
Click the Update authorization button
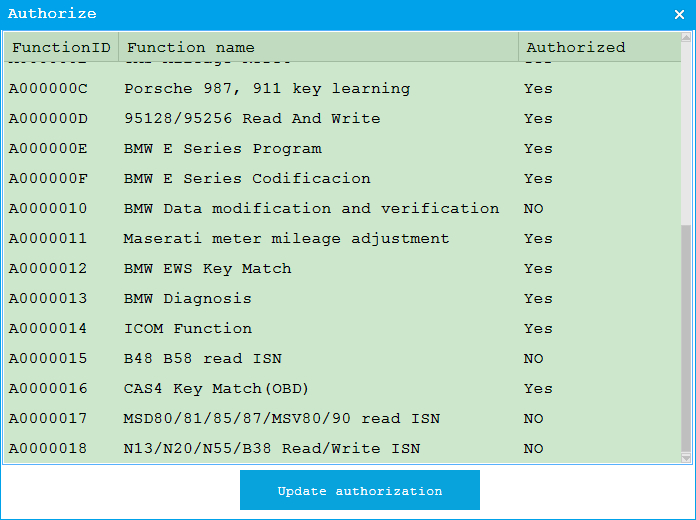click(359, 491)
